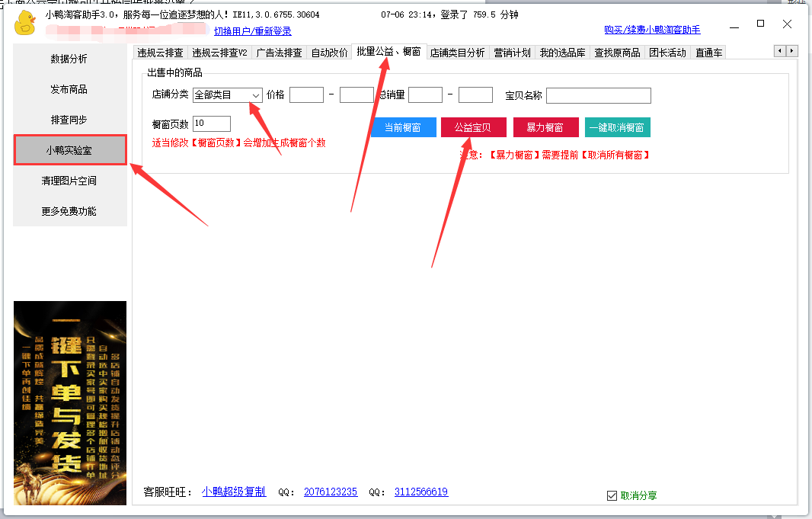Viewport: 812px width, 519px height.
Task: Click the 橱窗页数 field showing 10
Action: [212, 123]
